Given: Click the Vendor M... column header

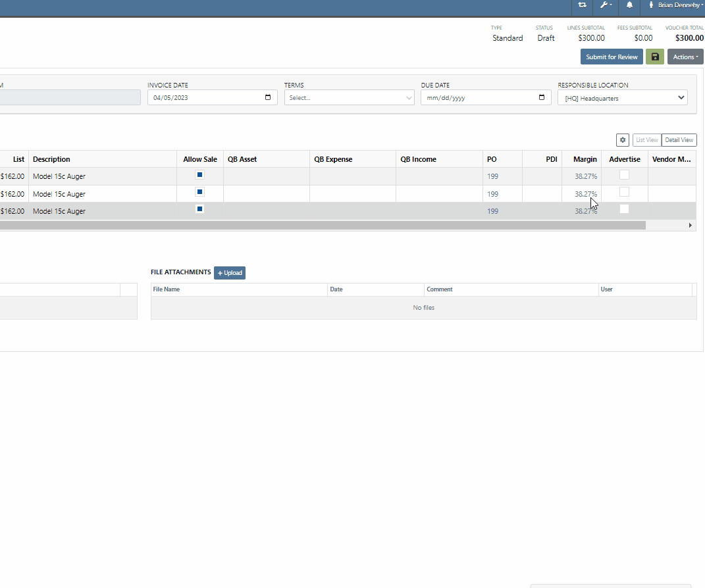Looking at the screenshot, I should coord(671,159).
